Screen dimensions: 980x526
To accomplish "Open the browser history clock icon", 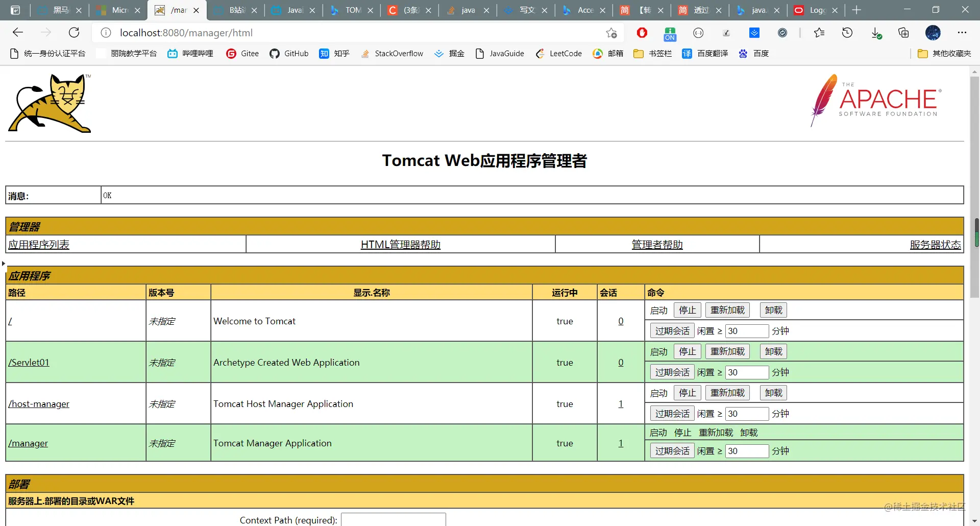I will pyautogui.click(x=847, y=33).
